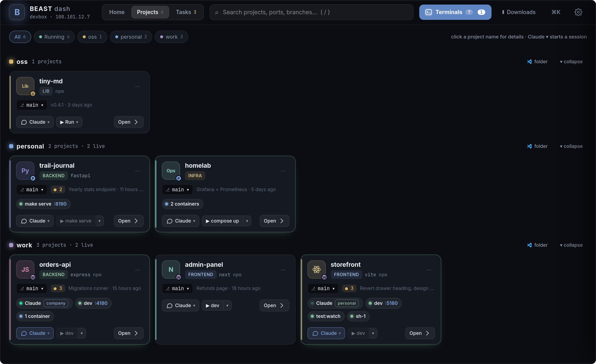596x364 pixels.
Task: Collapse the personal group
Action: coord(571,146)
